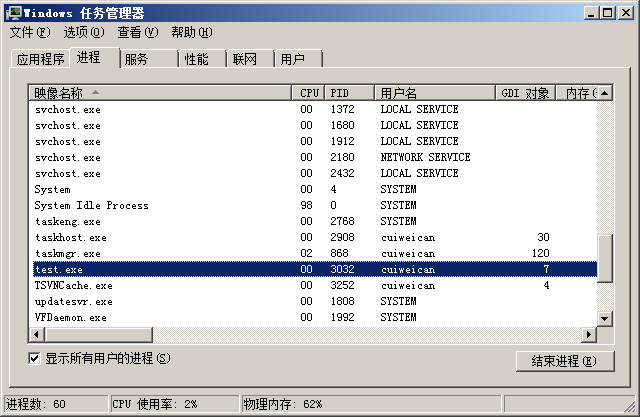
Task: Click GDI object value 120 for taskmgr.exe
Action: click(540, 253)
